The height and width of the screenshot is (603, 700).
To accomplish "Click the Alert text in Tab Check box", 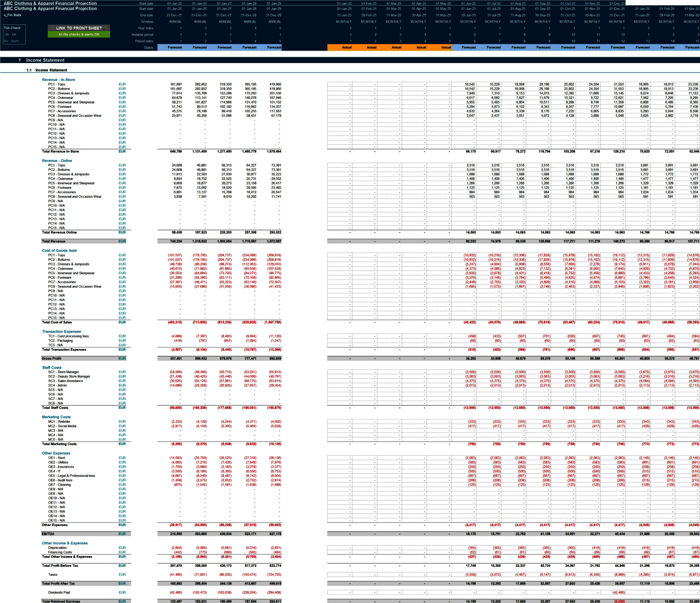I will [15, 41].
